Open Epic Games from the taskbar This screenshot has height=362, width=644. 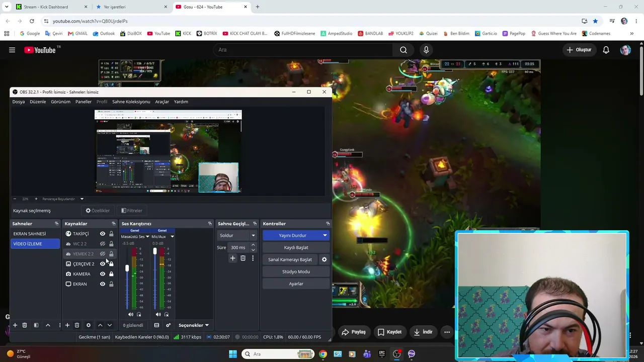[382, 354]
